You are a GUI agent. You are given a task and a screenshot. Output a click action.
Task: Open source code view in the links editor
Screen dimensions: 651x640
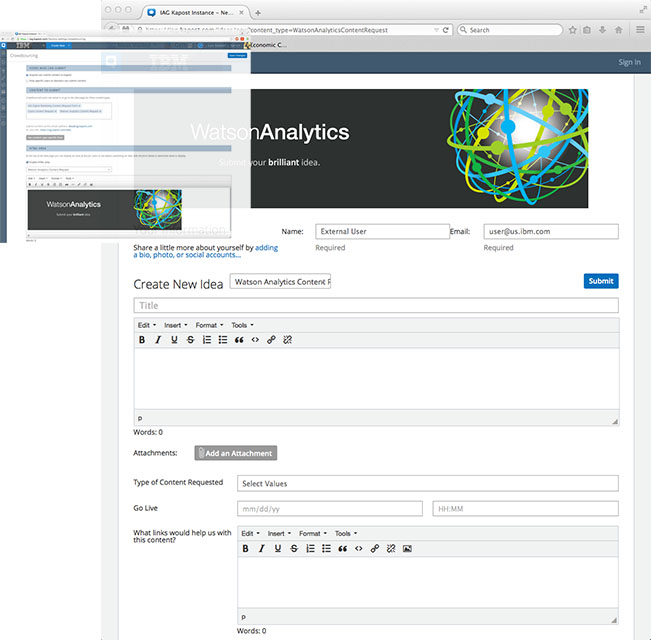coord(359,549)
